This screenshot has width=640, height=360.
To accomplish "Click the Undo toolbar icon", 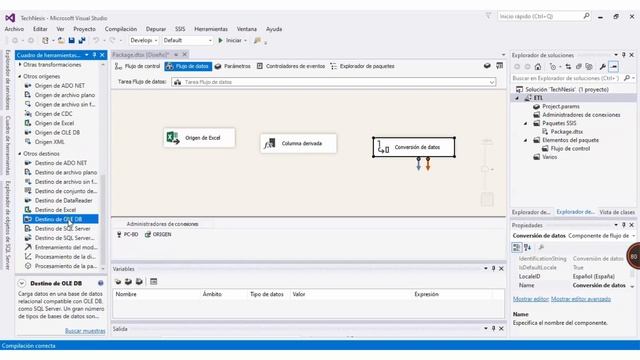I will [x=96, y=40].
